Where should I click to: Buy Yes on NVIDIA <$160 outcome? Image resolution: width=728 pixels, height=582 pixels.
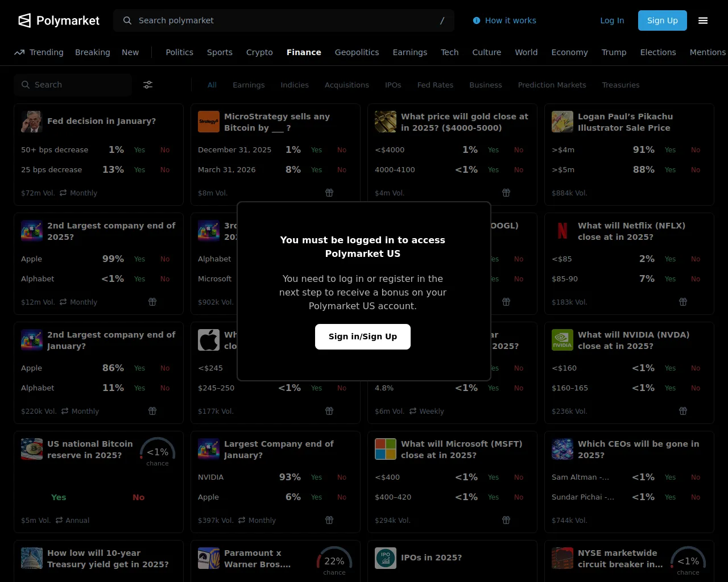pos(670,368)
